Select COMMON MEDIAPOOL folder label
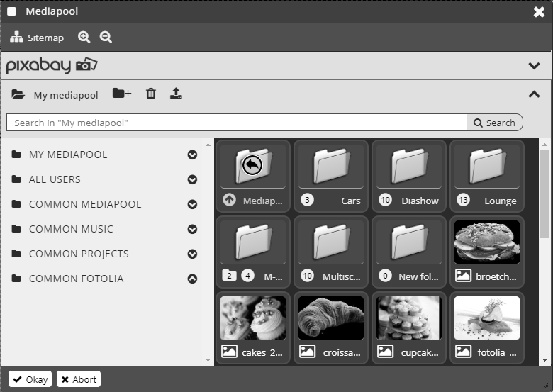The height and width of the screenshot is (392, 553). click(x=85, y=204)
